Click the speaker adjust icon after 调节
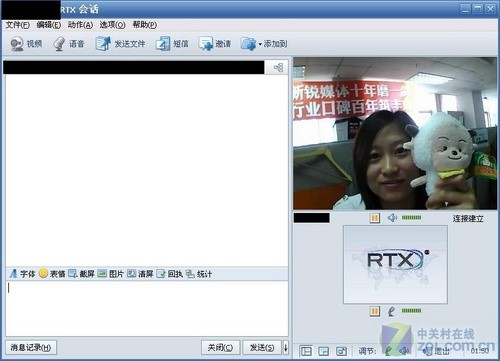This screenshot has width=500, height=361. pos(404,351)
